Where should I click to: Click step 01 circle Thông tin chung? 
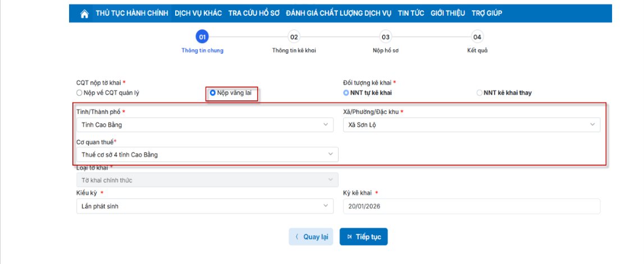(202, 37)
